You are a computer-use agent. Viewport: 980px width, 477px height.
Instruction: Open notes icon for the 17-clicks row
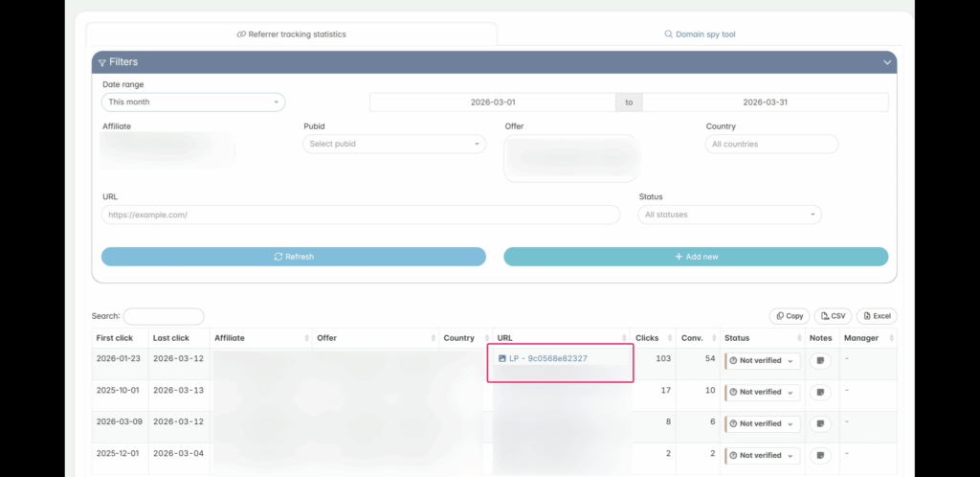pyautogui.click(x=820, y=393)
